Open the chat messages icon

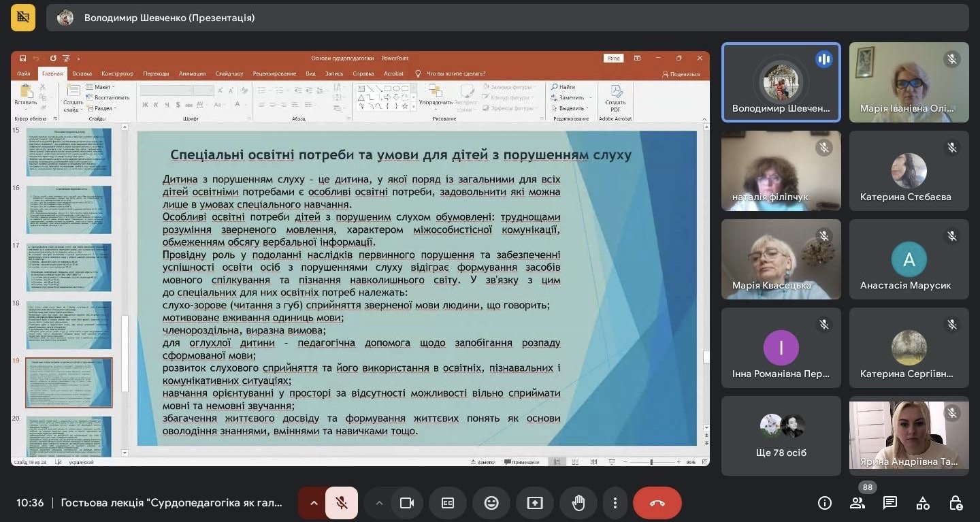[x=890, y=503]
